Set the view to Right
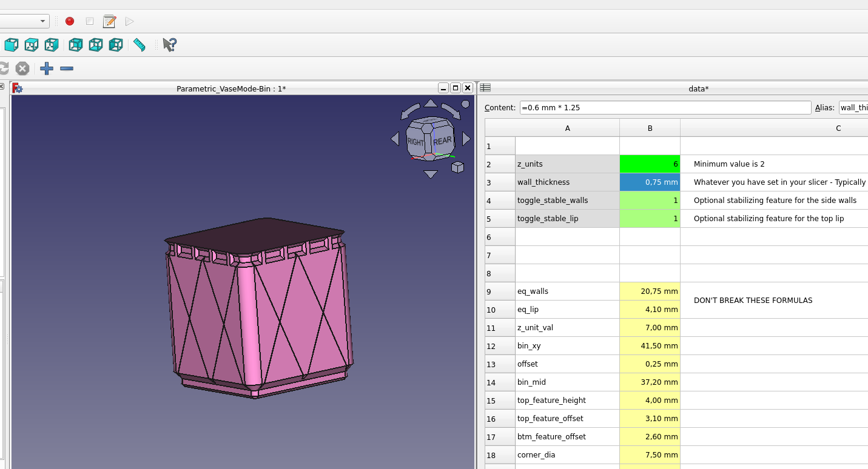This screenshot has height=469, width=868. [52, 45]
